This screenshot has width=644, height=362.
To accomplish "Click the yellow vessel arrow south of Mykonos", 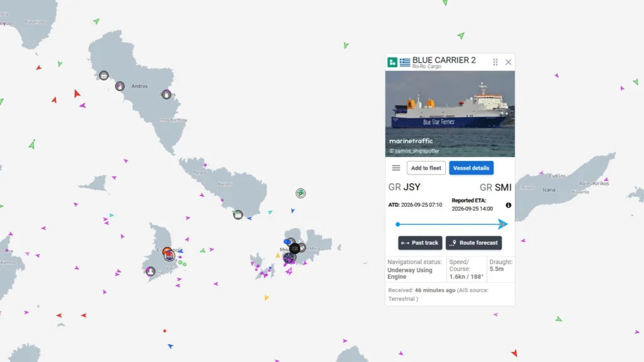I will [267, 297].
